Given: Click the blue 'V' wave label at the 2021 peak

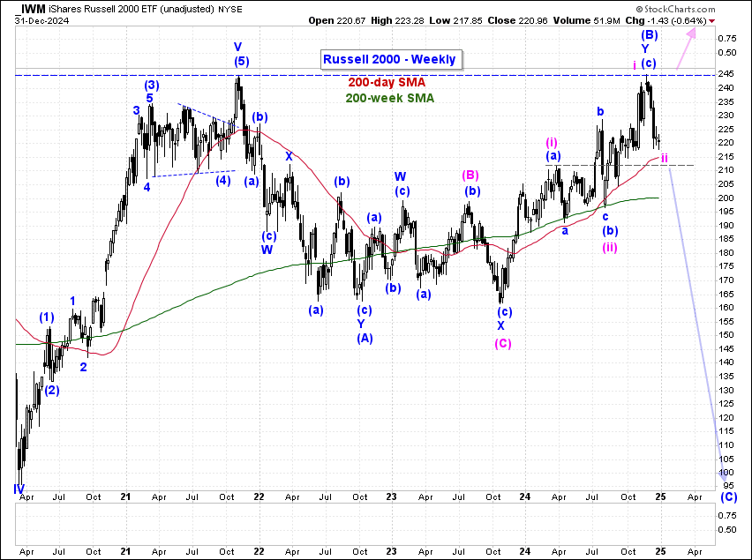Looking at the screenshot, I should [238, 47].
